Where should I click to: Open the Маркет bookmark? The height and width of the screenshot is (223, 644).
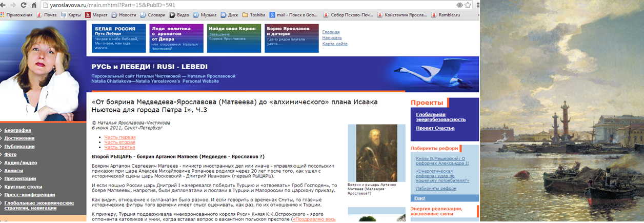(x=97, y=15)
